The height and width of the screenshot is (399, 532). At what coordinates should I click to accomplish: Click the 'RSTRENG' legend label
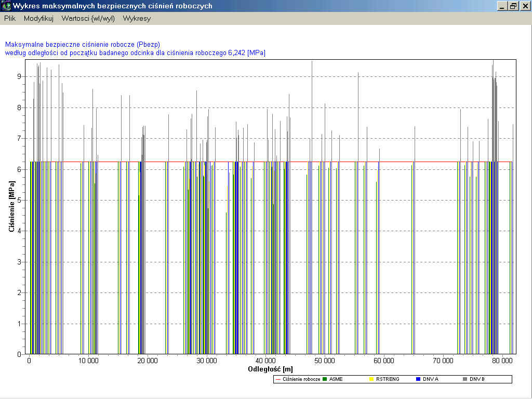click(x=388, y=379)
